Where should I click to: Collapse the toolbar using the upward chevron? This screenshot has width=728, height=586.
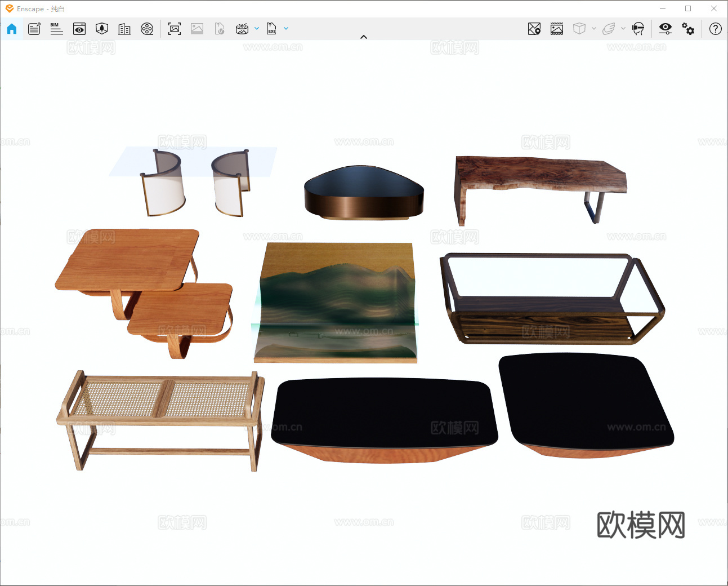point(364,37)
